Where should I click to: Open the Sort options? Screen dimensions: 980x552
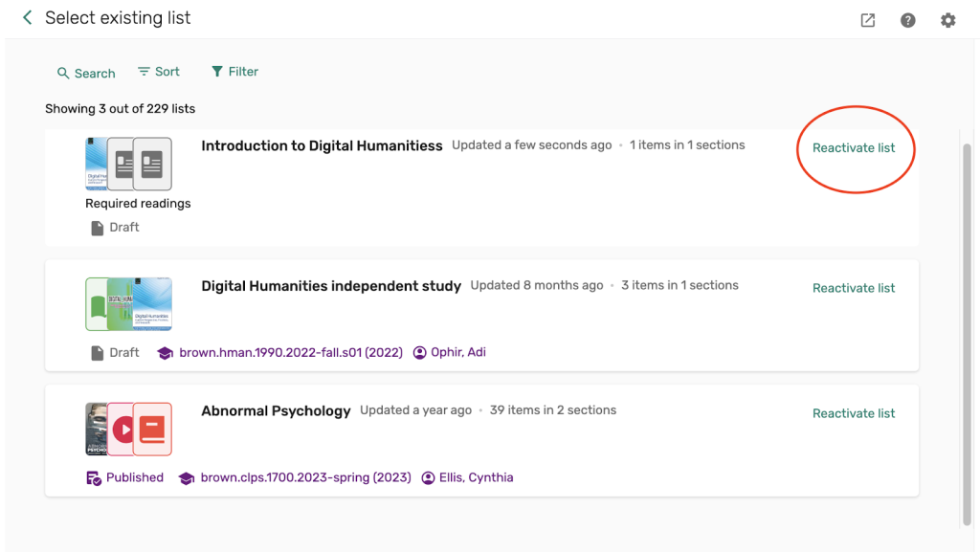(159, 72)
